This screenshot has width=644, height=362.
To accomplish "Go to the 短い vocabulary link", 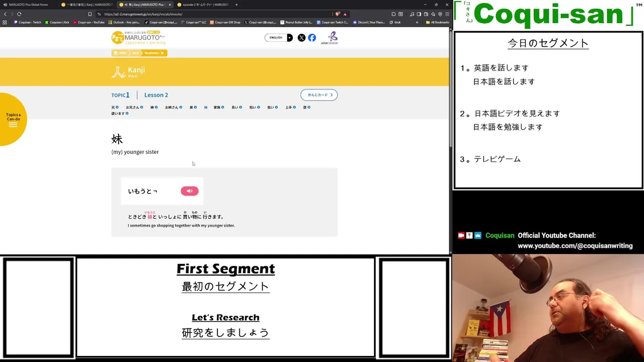I will [255, 107].
